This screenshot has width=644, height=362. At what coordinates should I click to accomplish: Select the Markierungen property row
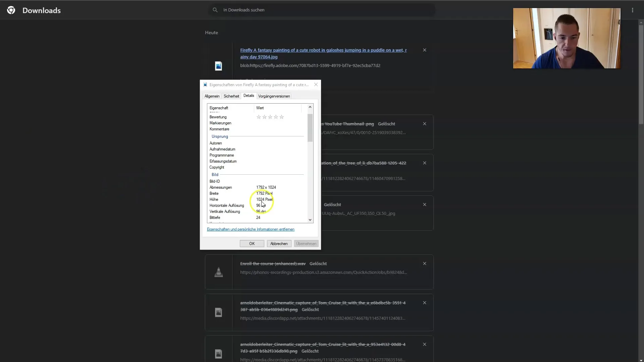[x=257, y=123]
